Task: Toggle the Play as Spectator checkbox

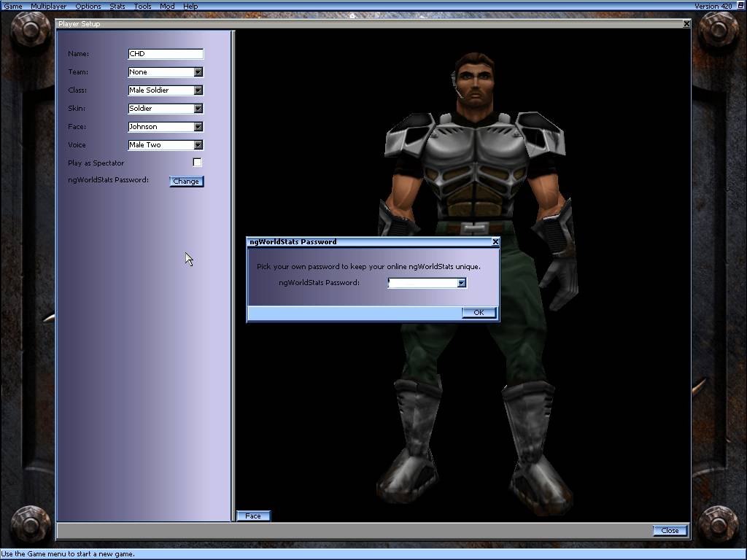Action: 197,163
